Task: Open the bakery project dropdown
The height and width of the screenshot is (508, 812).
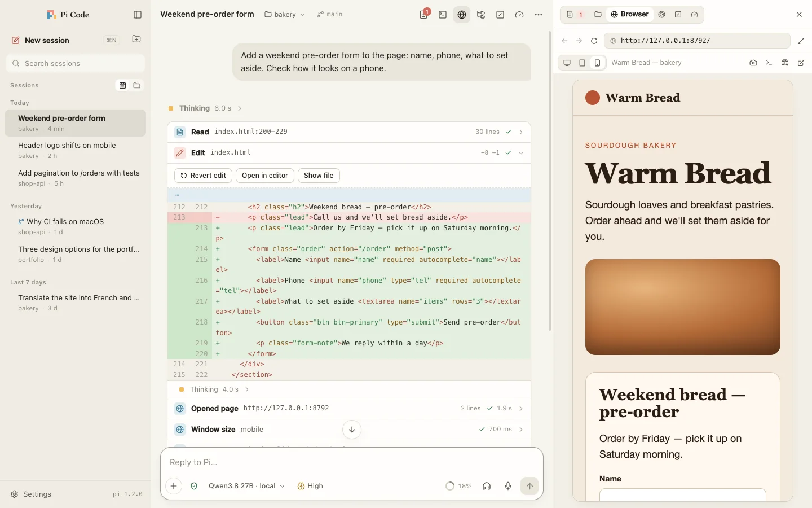Action: (x=285, y=15)
